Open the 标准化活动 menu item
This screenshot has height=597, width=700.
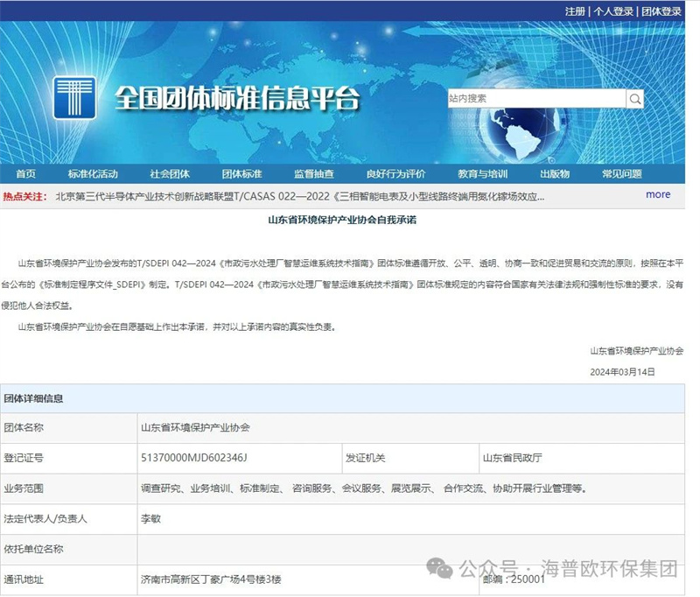(93, 173)
